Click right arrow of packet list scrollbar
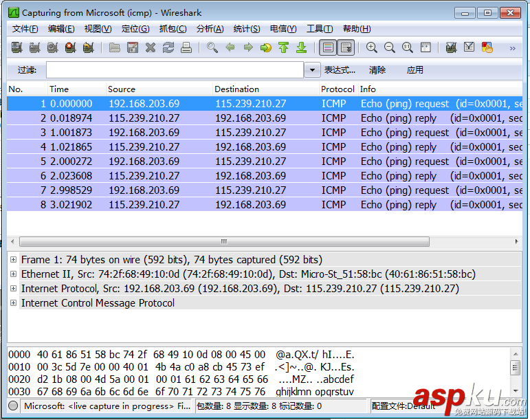The width and height of the screenshot is (530, 420). coord(516,241)
